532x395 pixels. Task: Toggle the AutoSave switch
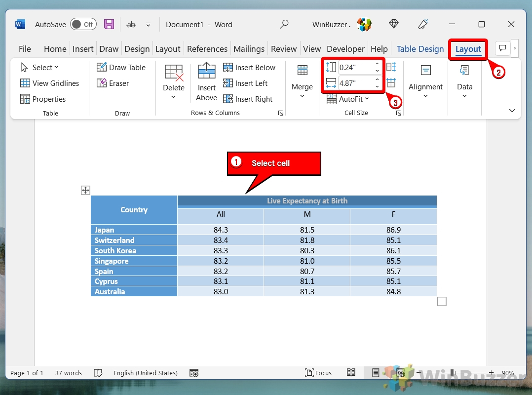click(x=83, y=24)
